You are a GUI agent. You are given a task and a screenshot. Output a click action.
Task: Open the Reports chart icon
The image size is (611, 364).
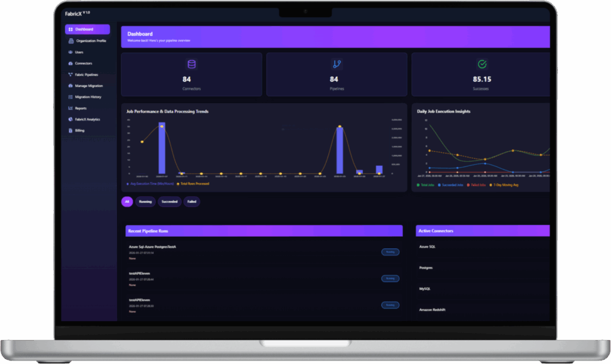(70, 108)
